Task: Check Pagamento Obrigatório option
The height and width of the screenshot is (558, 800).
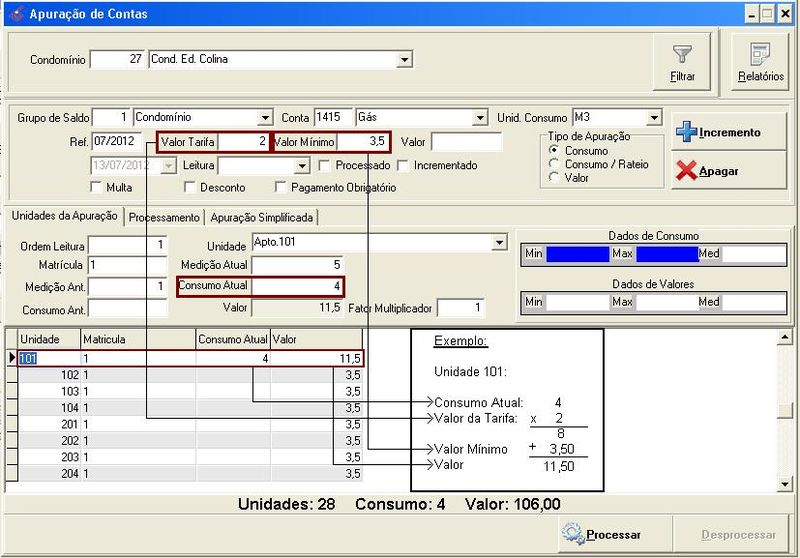Action: point(280,187)
